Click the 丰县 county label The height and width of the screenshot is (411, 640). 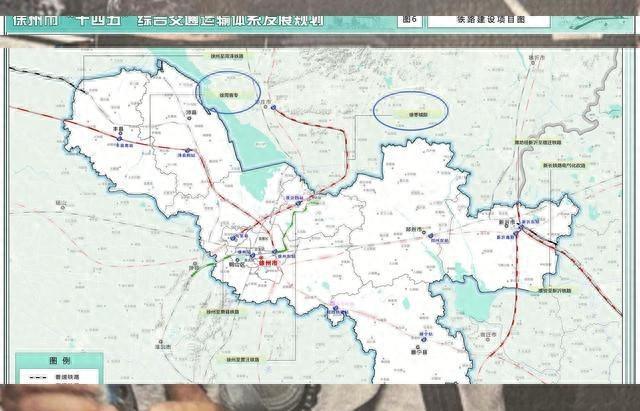118,129
